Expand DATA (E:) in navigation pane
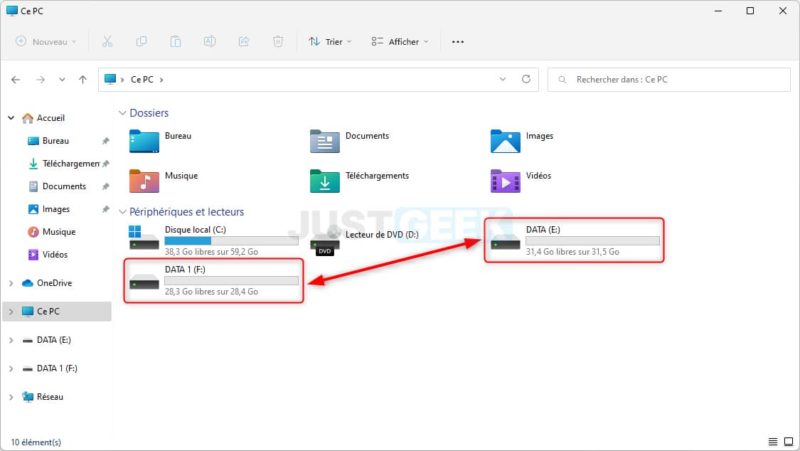800x451 pixels. (11, 340)
